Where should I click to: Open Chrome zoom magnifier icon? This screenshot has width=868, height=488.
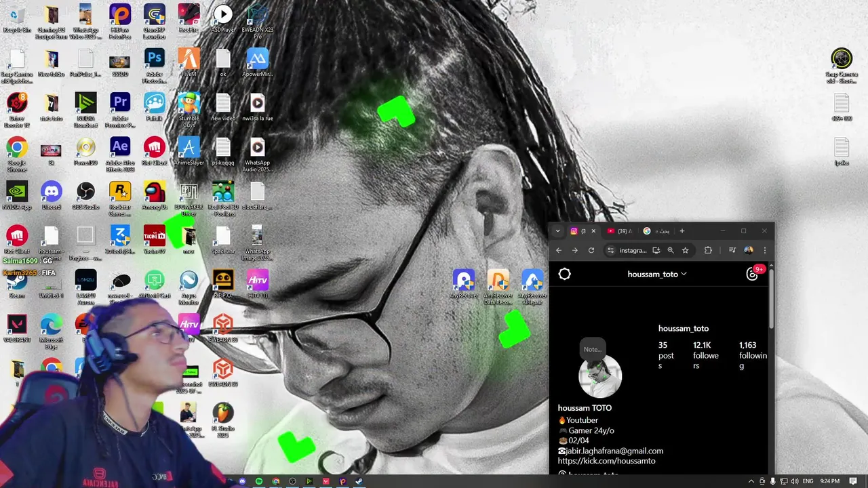(x=671, y=250)
